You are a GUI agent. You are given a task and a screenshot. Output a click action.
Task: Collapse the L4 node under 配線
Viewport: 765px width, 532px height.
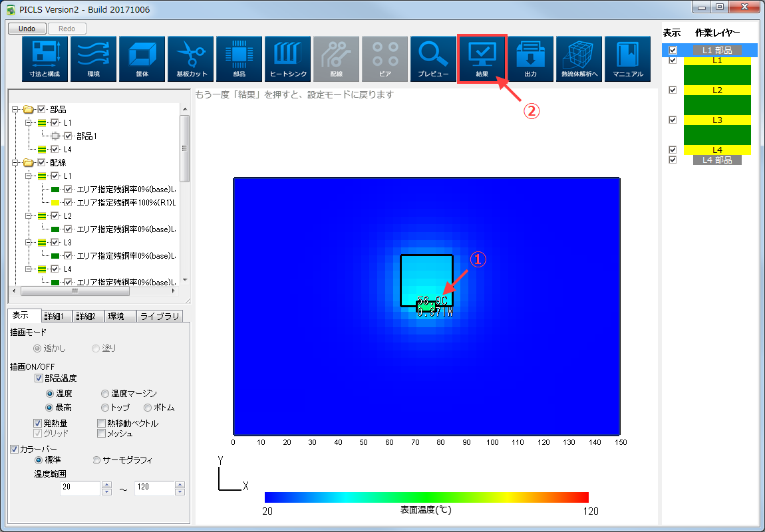tap(29, 269)
